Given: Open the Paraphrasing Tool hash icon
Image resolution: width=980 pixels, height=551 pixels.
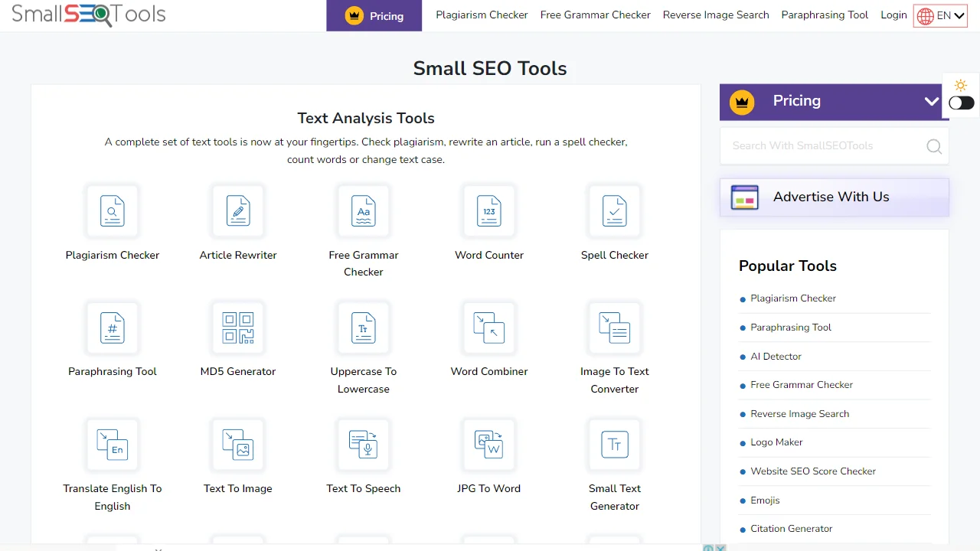Looking at the screenshot, I should 113,328.
